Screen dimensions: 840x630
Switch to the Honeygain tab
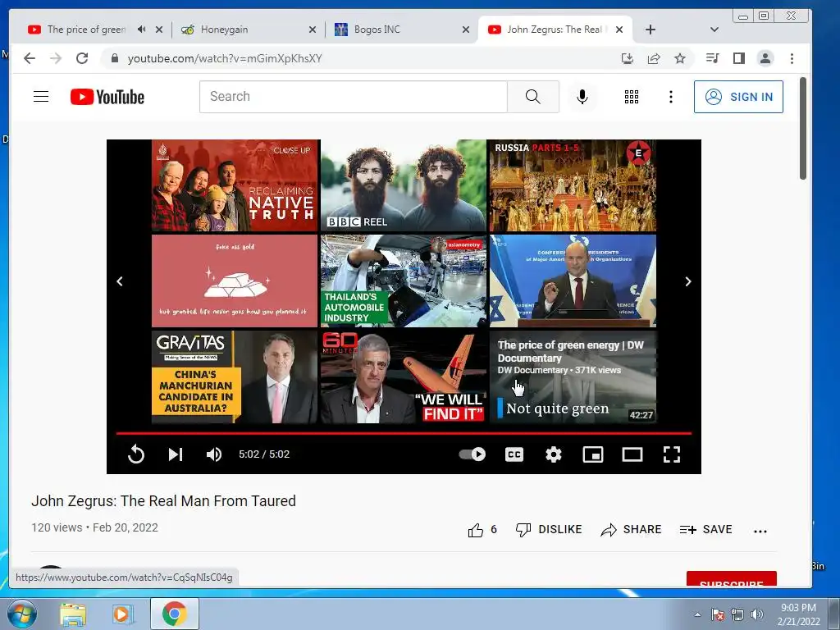click(242, 30)
